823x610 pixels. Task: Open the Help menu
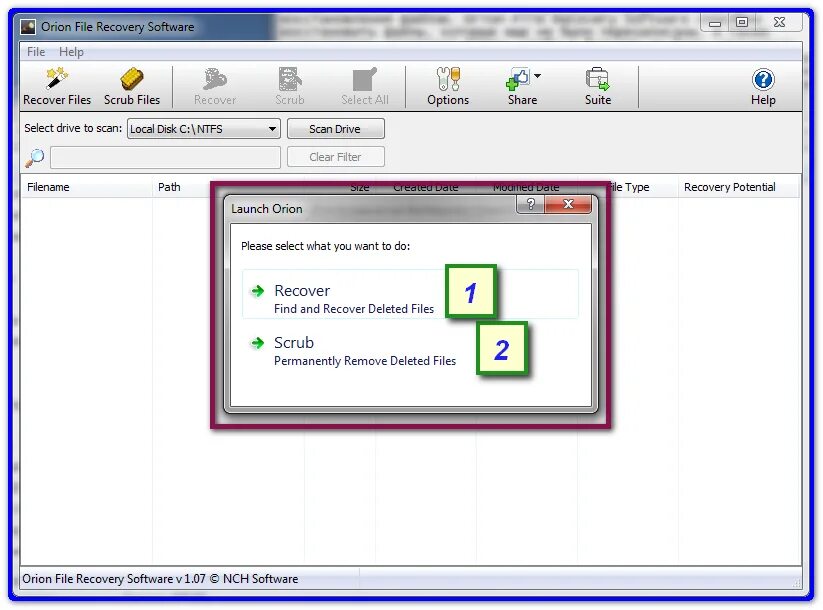(x=71, y=52)
